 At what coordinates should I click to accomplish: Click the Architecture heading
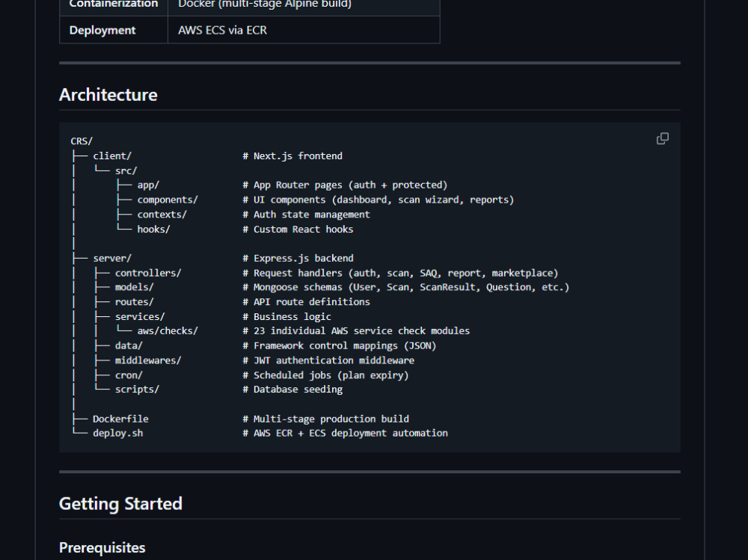coord(108,95)
